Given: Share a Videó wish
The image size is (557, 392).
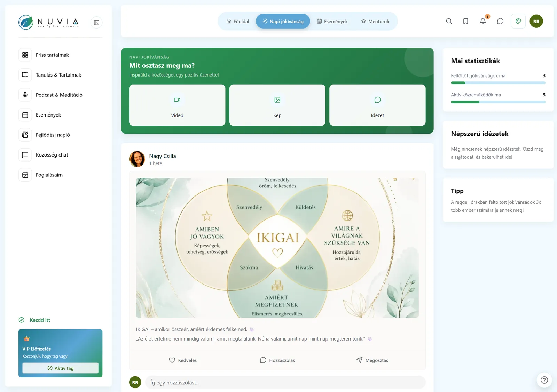Looking at the screenshot, I should pos(177,105).
